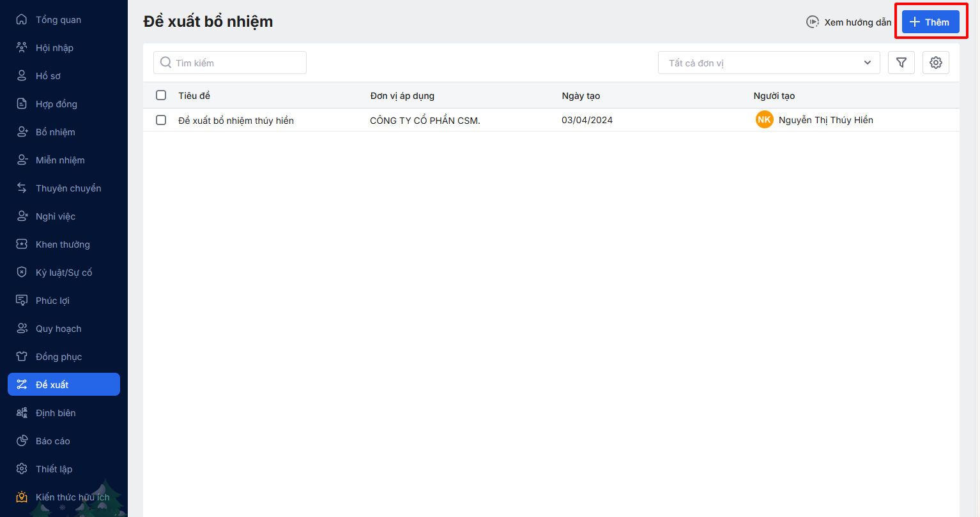This screenshot has height=517, width=980.
Task: Click the Tiêu đề column header
Action: (194, 96)
